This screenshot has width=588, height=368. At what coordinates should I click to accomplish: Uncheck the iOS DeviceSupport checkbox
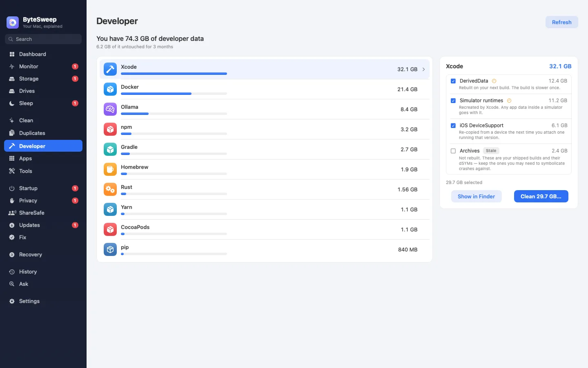click(x=453, y=126)
